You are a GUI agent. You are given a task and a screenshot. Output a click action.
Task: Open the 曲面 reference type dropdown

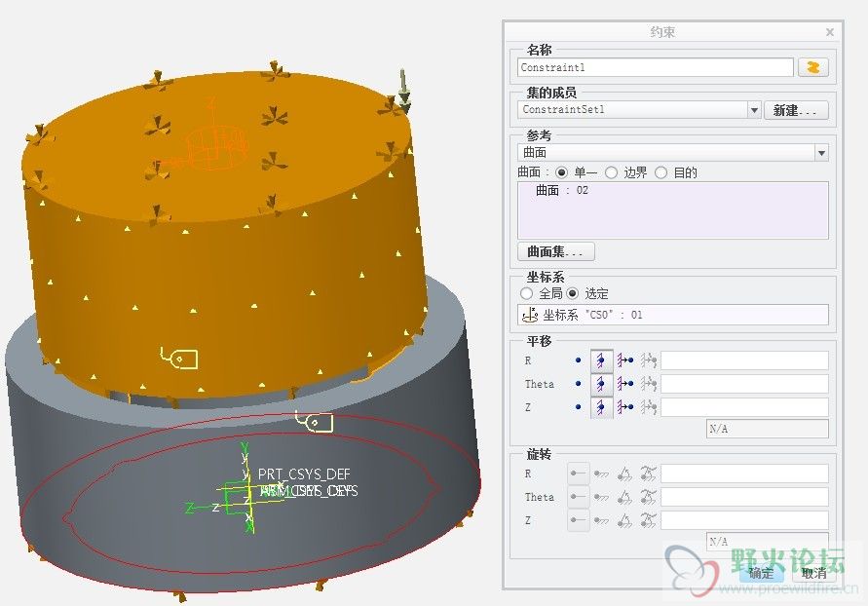(821, 152)
